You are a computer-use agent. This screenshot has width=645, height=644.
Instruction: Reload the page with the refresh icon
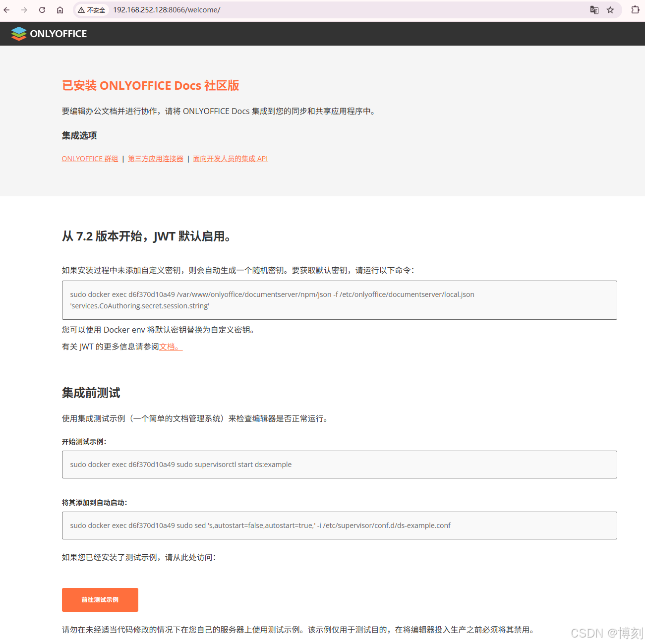coord(42,10)
